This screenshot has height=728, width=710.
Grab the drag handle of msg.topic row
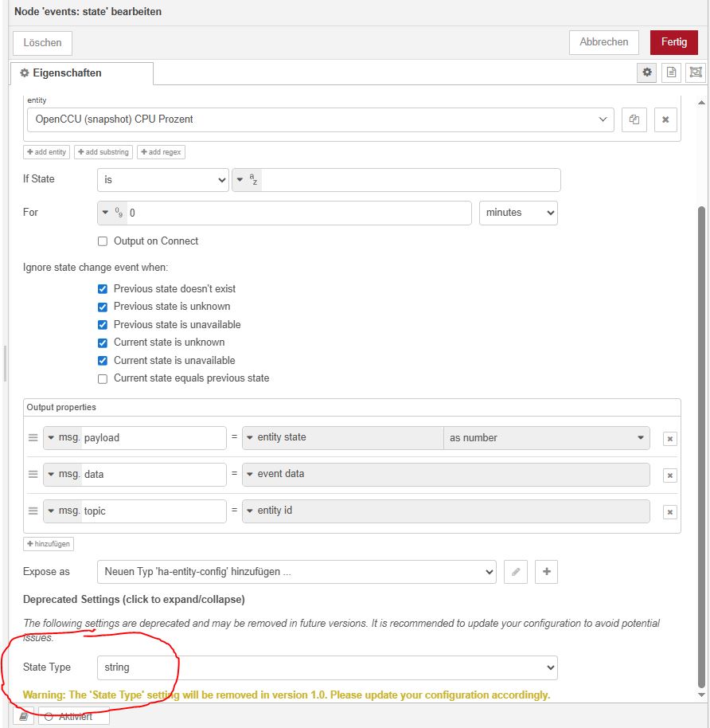(x=33, y=511)
